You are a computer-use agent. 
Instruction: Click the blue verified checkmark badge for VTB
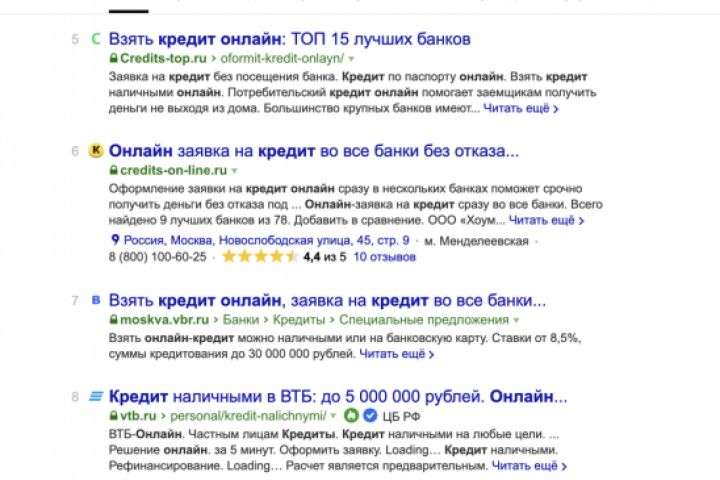click(369, 415)
